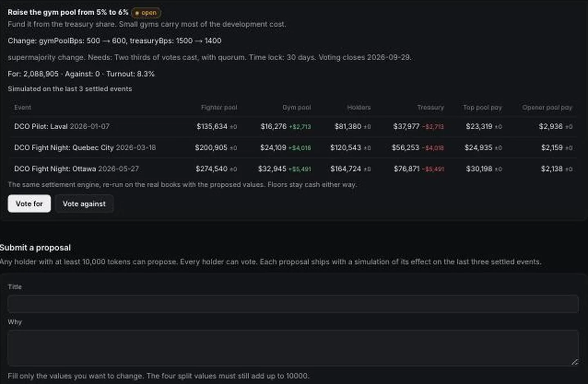Screen dimensions: 588x384
Task: Click the Holders column header
Action: [359, 107]
